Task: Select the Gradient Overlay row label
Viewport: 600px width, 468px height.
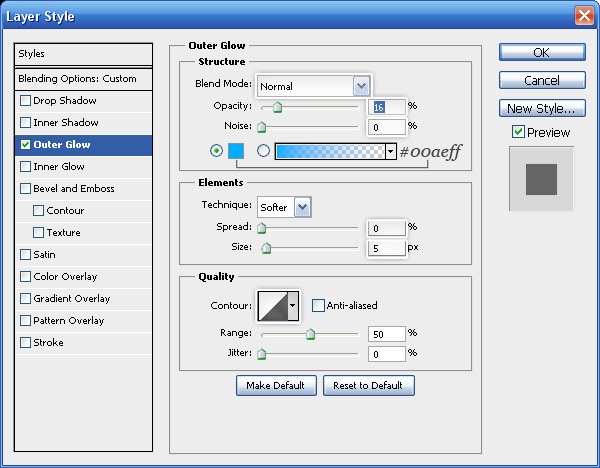Action: tap(72, 298)
